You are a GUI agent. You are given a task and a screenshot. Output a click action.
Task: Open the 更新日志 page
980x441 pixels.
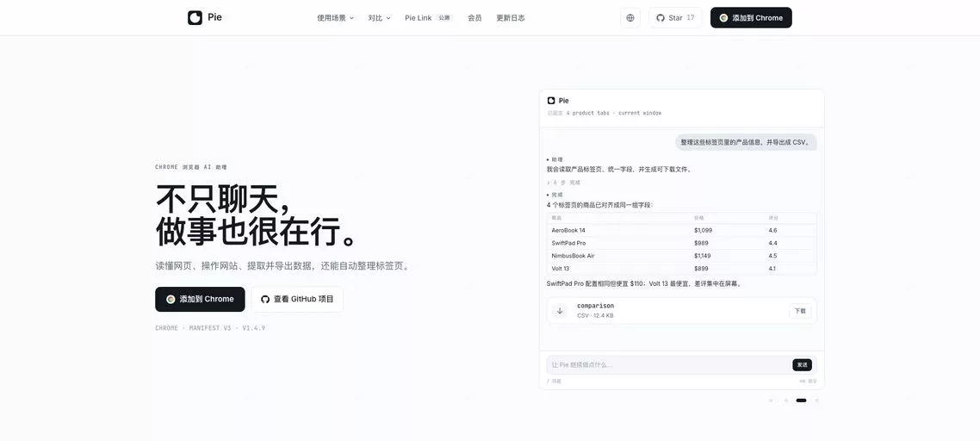coord(511,17)
